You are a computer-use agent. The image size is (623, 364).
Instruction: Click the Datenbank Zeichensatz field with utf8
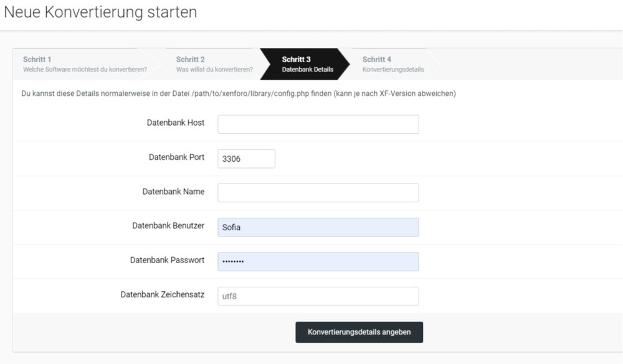coord(318,296)
